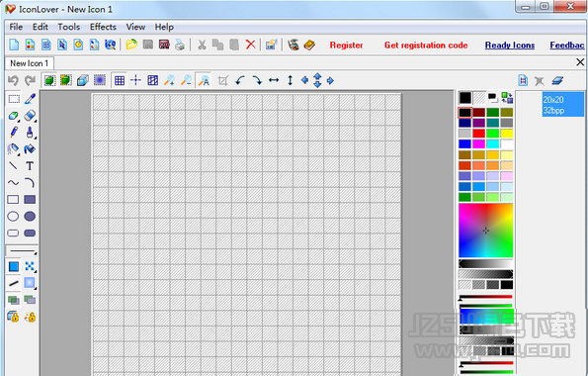588x376 pixels.
Task: Open the Tools menu
Action: tap(68, 27)
